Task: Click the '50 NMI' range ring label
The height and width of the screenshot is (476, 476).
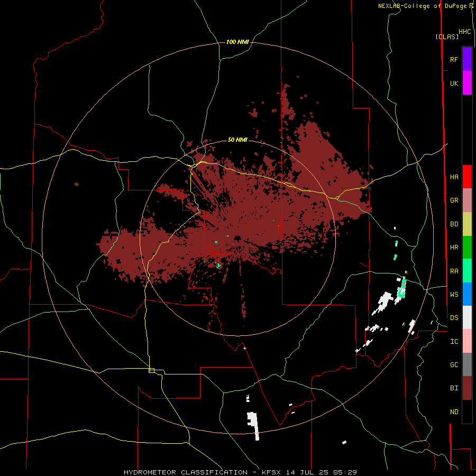Action: (x=237, y=140)
